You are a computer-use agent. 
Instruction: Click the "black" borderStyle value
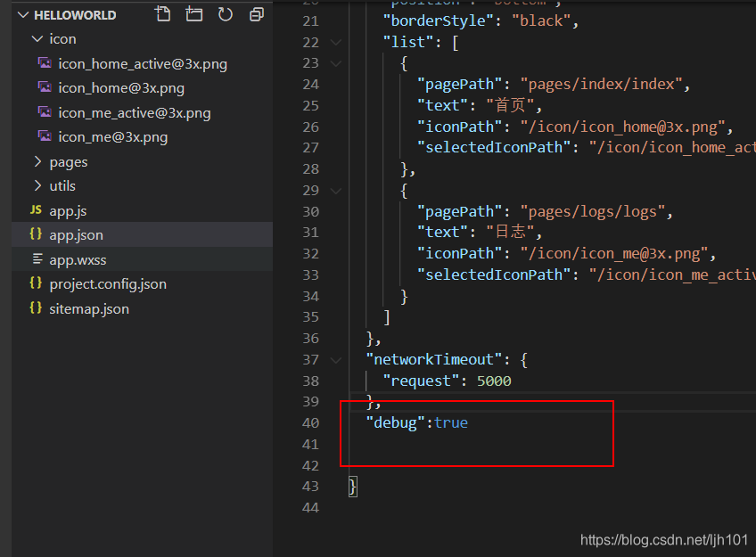[541, 20]
